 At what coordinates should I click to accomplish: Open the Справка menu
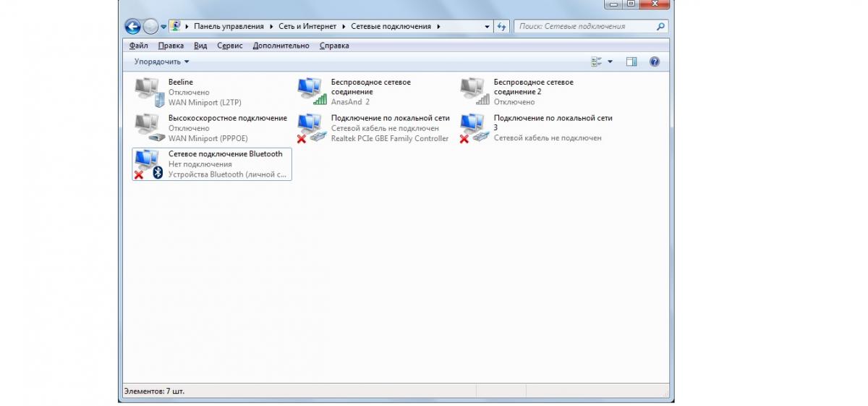[333, 46]
